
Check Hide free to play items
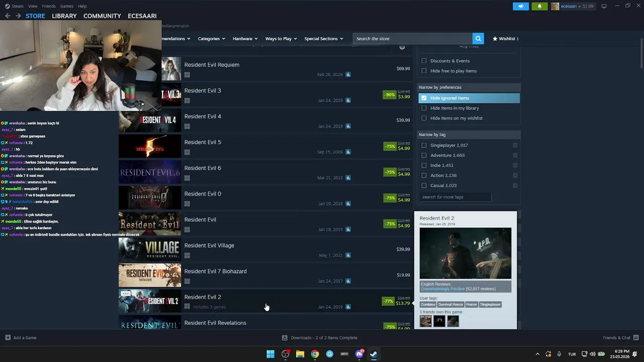click(424, 71)
